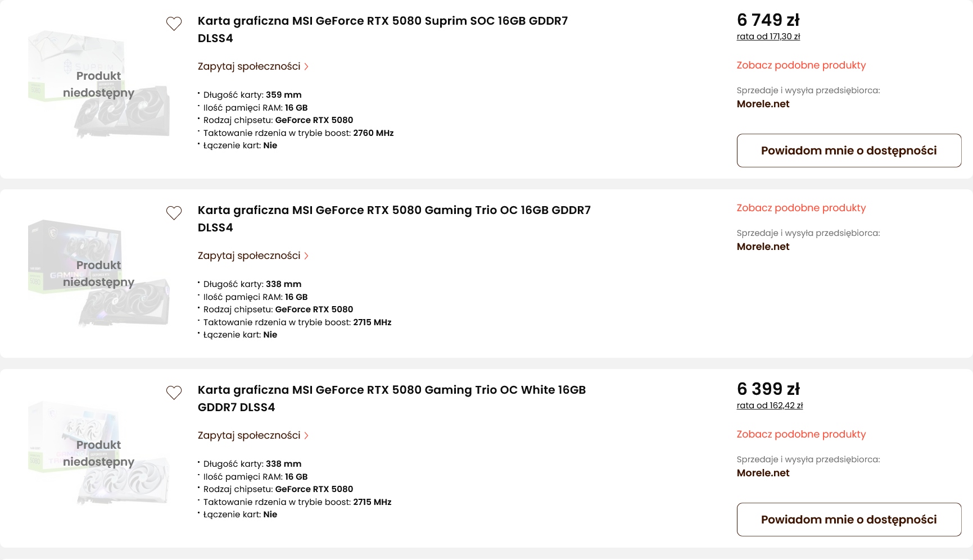View installment details rata od 171,30 zł
The image size is (973, 560).
coord(768,37)
